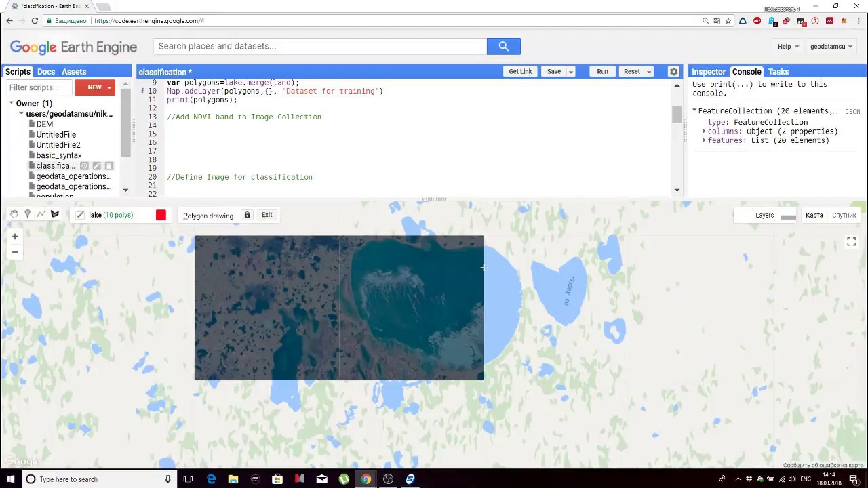Collapse users/geodatamsu repository folder
The width and height of the screenshot is (868, 488).
coord(22,114)
